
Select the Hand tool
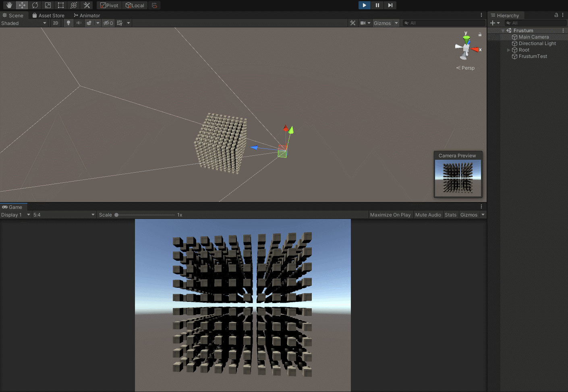coord(9,5)
